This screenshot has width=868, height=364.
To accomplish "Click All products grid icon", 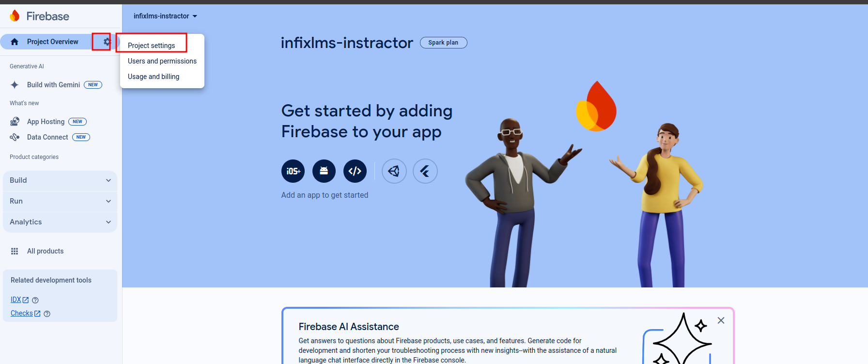I will 15,251.
